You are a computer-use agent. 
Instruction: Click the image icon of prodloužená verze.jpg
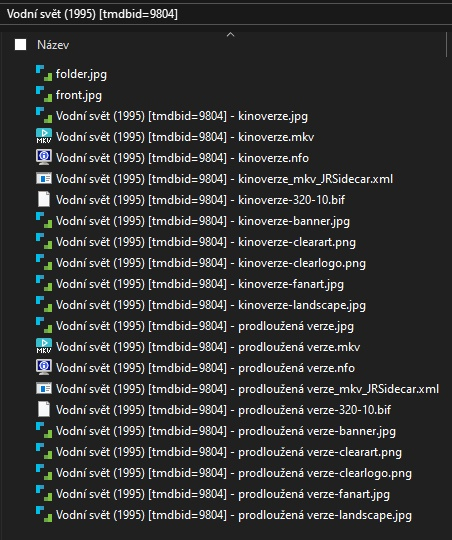44,325
